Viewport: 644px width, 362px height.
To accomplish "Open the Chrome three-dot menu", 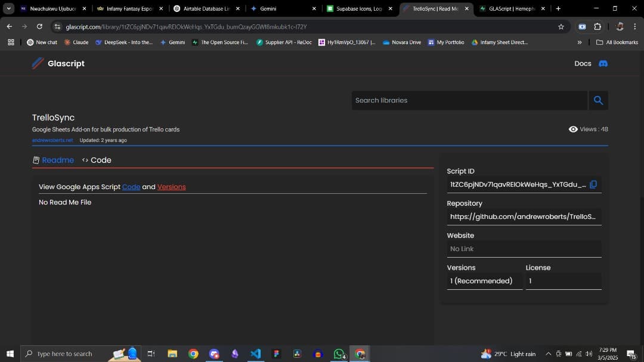I will (635, 27).
